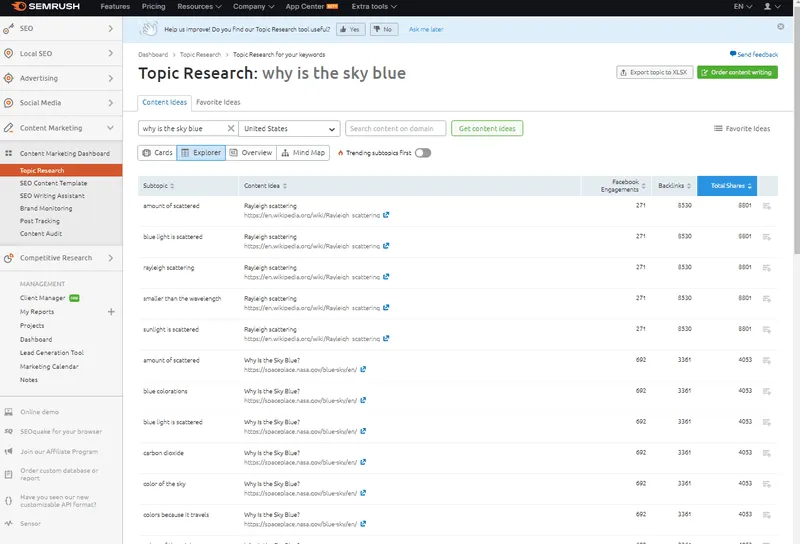Viewport: 800px width, 544px height.
Task: Add 'blue colorations' row to favorites
Action: (x=766, y=391)
